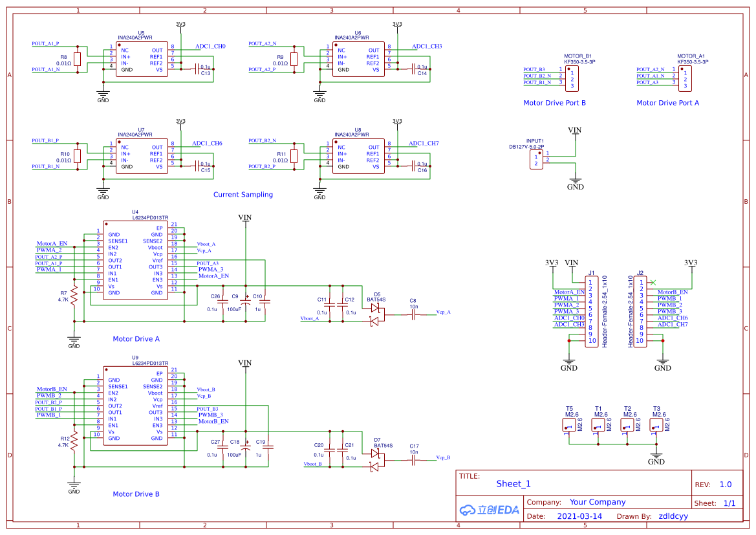The image size is (756, 535).
Task: Select mounting hole T5 M2.6
Action: tap(568, 424)
